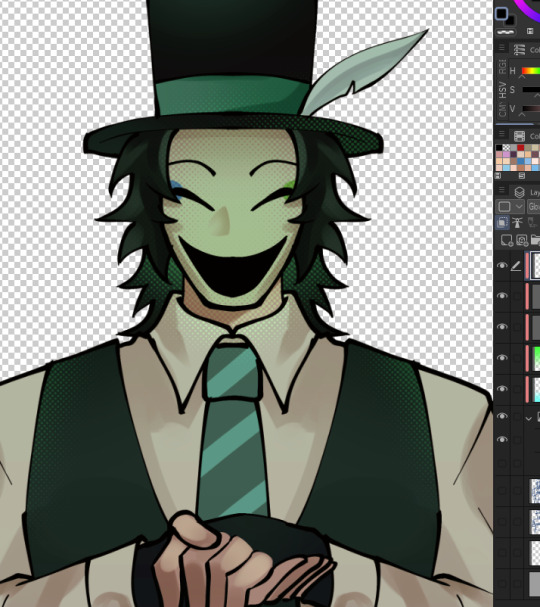Viewport: 540px width, 607px height.
Task: Open the Layer panel hamburger menu
Action: tap(502, 190)
